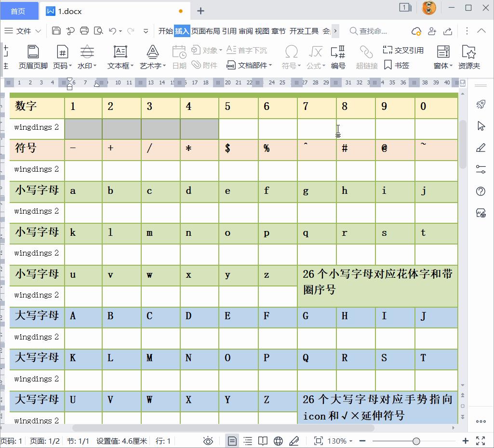Toggle eye-protection mode in status bar
The height and width of the screenshot is (448, 494).
point(208,440)
